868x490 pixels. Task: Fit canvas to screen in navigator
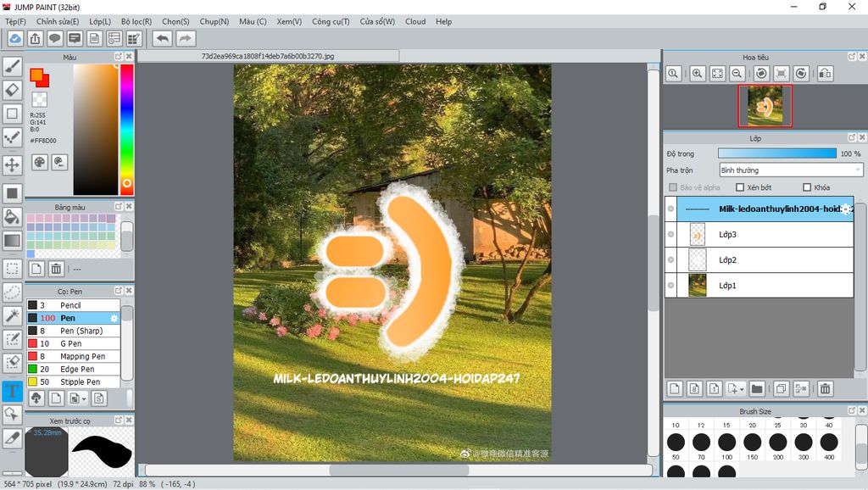(717, 73)
